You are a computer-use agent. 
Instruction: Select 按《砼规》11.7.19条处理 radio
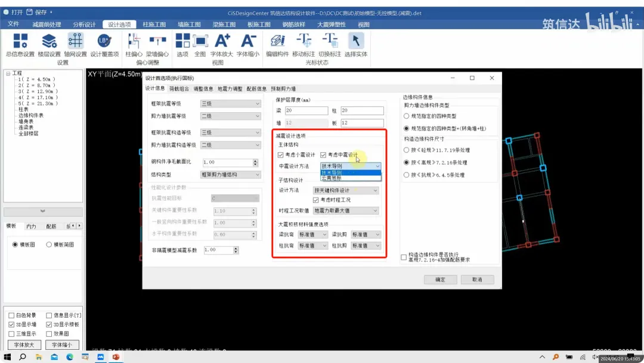coord(406,150)
